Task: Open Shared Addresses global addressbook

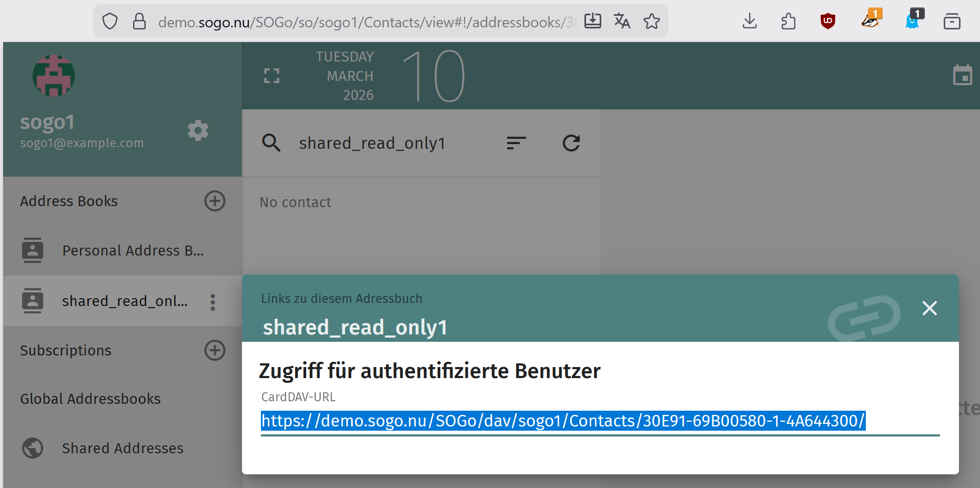Action: (123, 448)
